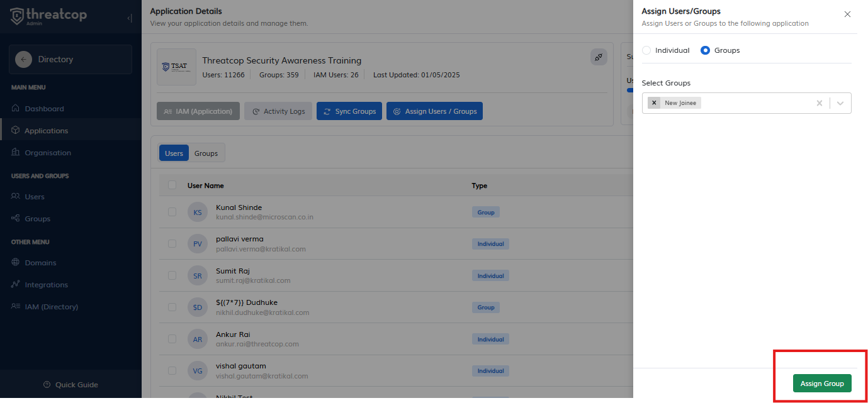Toggle the select-all users checkbox

(x=172, y=185)
